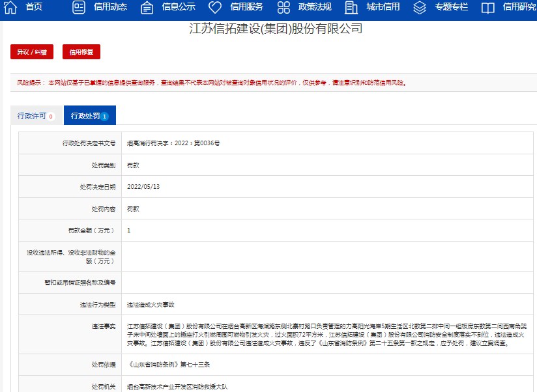Viewport: 537px width, 392px height.
Task: Click the 信用修复 button
Action: pyautogui.click(x=80, y=51)
